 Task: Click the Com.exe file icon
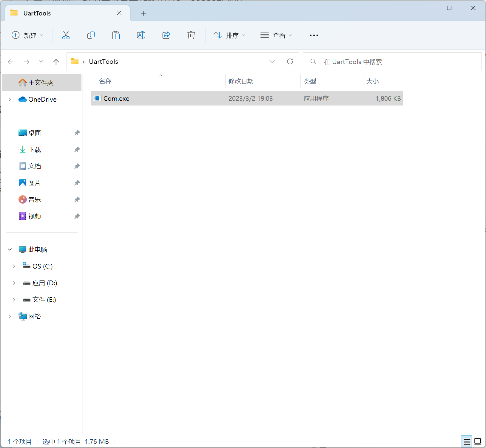click(97, 98)
